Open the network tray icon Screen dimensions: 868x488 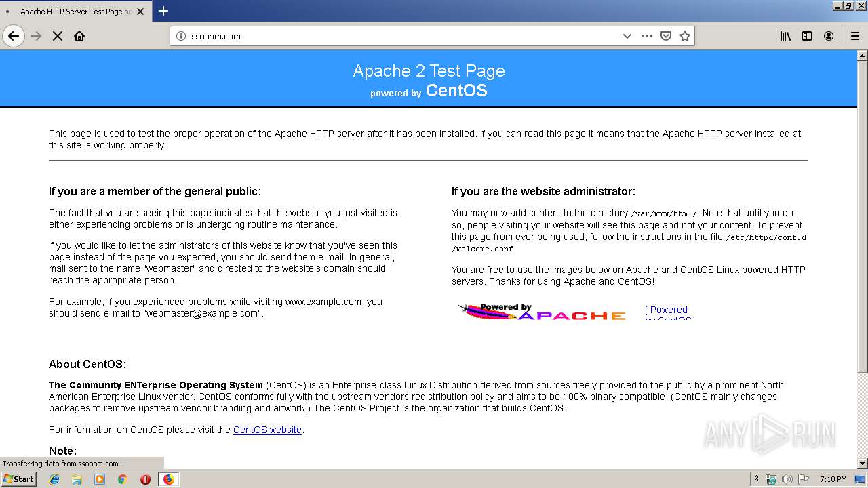[x=771, y=479]
